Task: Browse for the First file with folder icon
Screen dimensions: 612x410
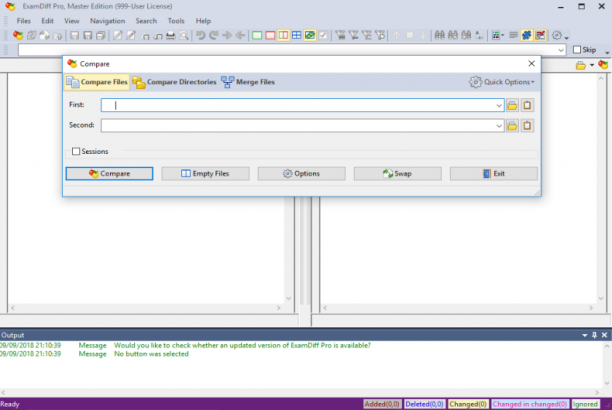Action: [512, 105]
